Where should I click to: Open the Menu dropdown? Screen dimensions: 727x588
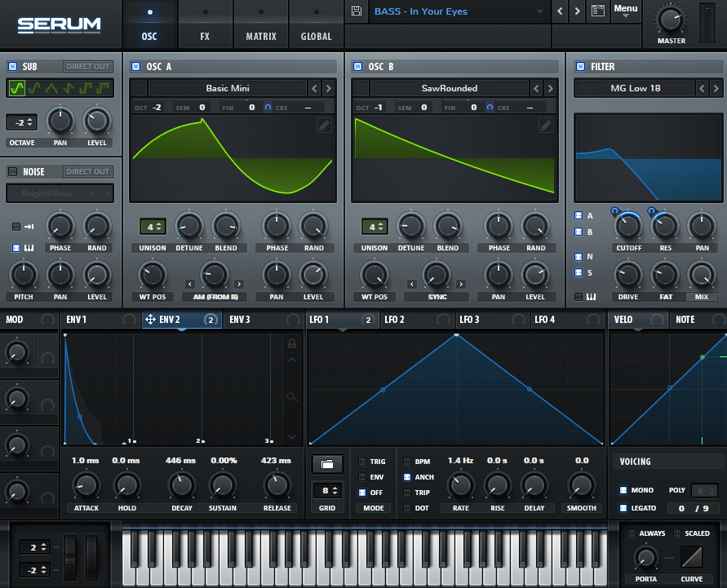pos(626,11)
